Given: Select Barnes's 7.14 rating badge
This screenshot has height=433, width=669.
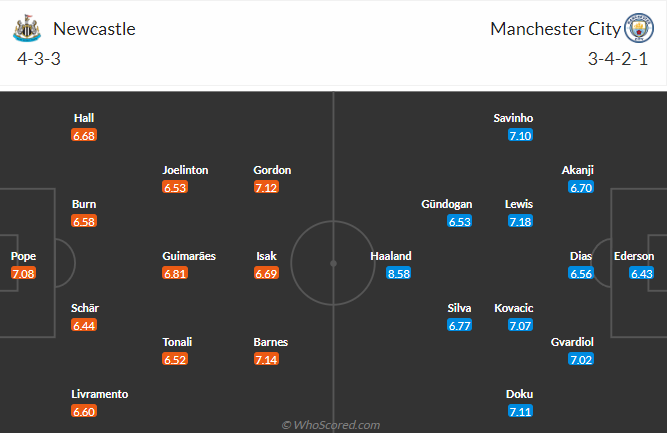Looking at the screenshot, I should coord(272,359).
